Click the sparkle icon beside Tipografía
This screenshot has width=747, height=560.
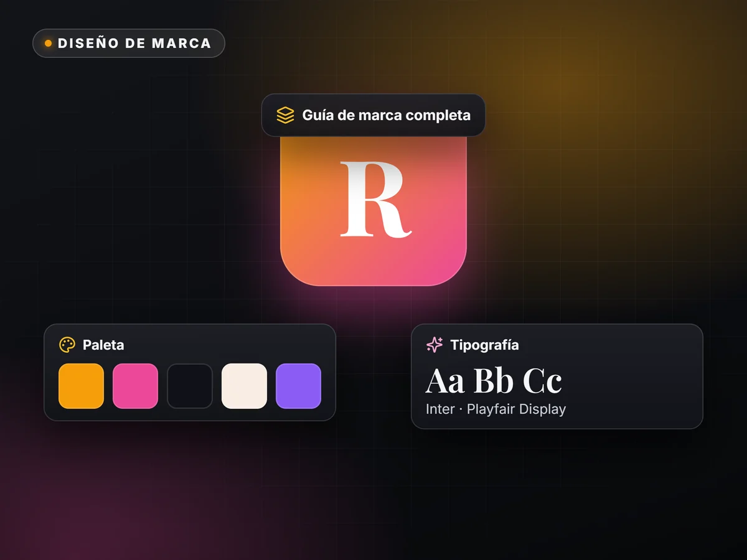pyautogui.click(x=435, y=345)
